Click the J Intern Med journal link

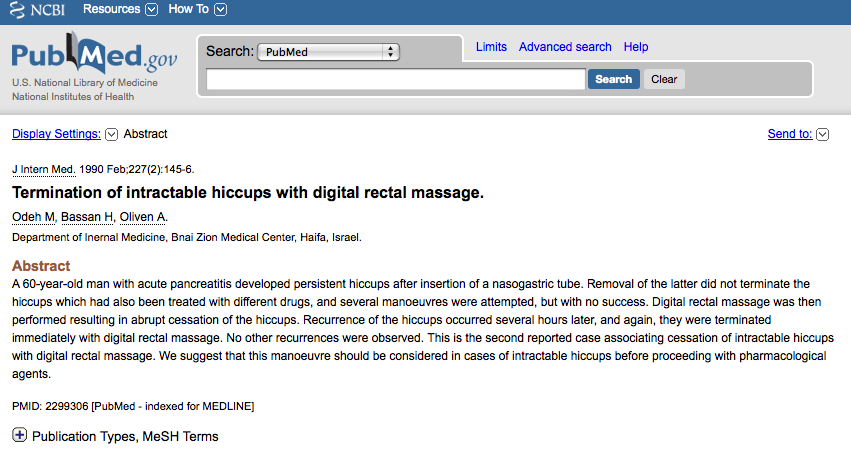click(43, 169)
